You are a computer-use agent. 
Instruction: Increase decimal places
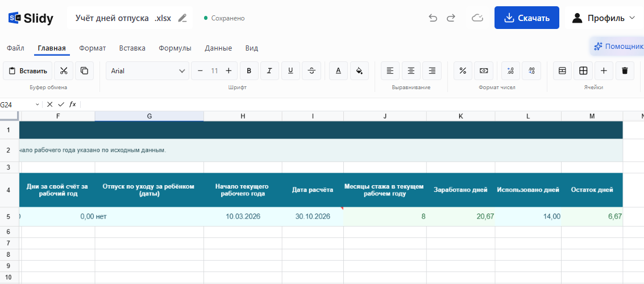[x=511, y=70]
